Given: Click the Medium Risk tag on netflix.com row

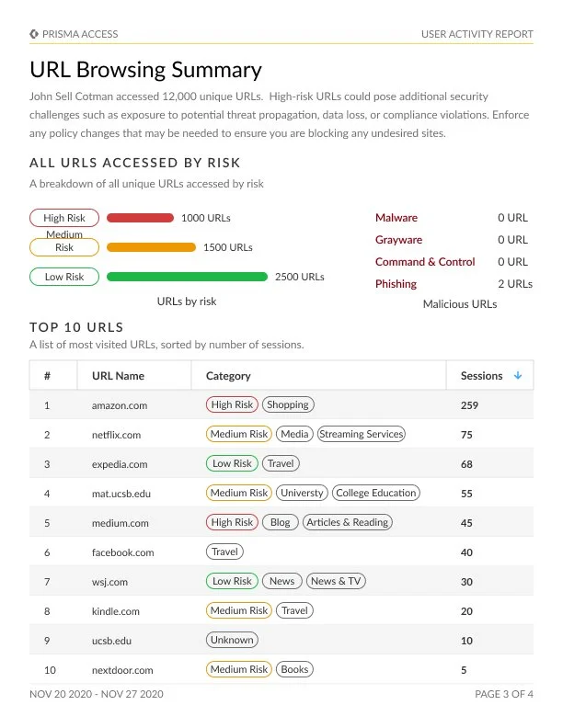Looking at the screenshot, I should (239, 434).
